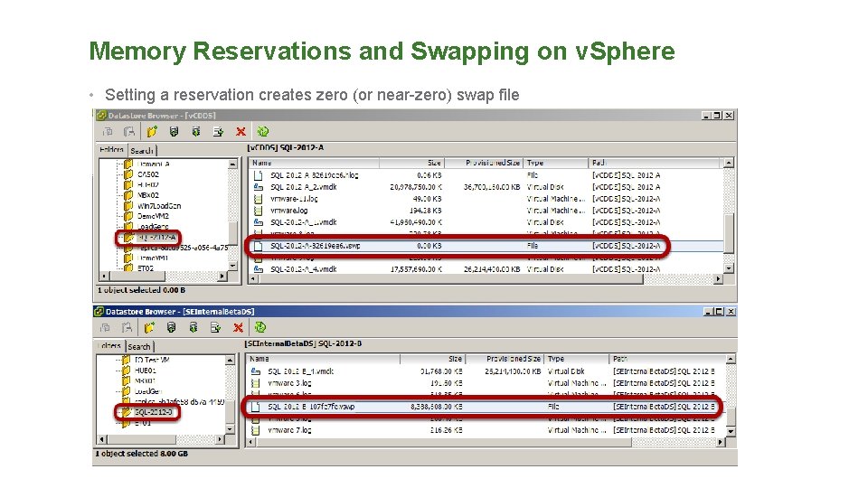Screen dimensions: 868x488
Task: Switch to Folders tab in vCDDS browser
Action: point(112,150)
